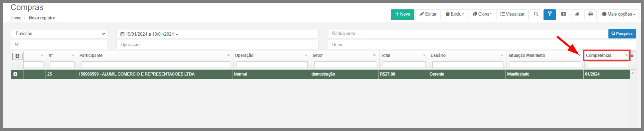Screen dimensions: 644x131
Task: Open the Emissão dropdown selector
Action: click(x=59, y=34)
